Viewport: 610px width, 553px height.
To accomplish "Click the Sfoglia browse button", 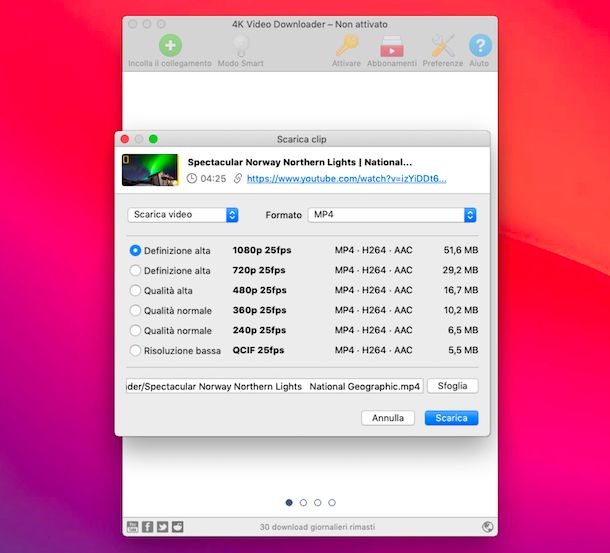I will (452, 386).
